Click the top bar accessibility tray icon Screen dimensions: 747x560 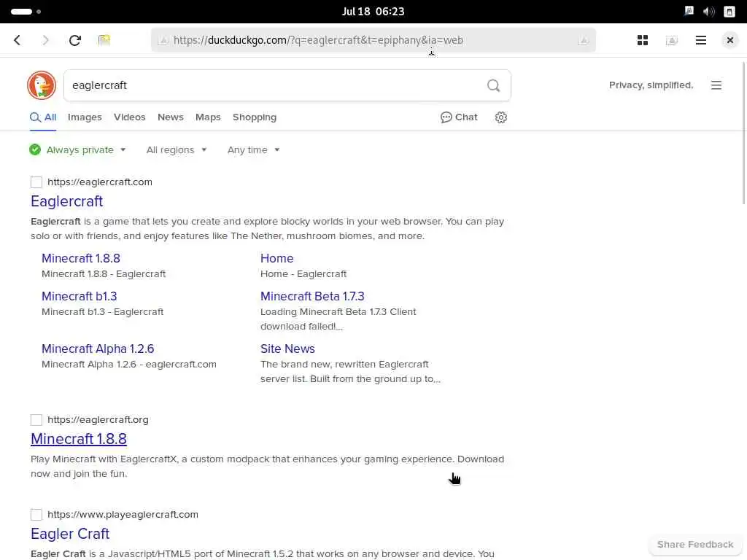click(x=689, y=12)
